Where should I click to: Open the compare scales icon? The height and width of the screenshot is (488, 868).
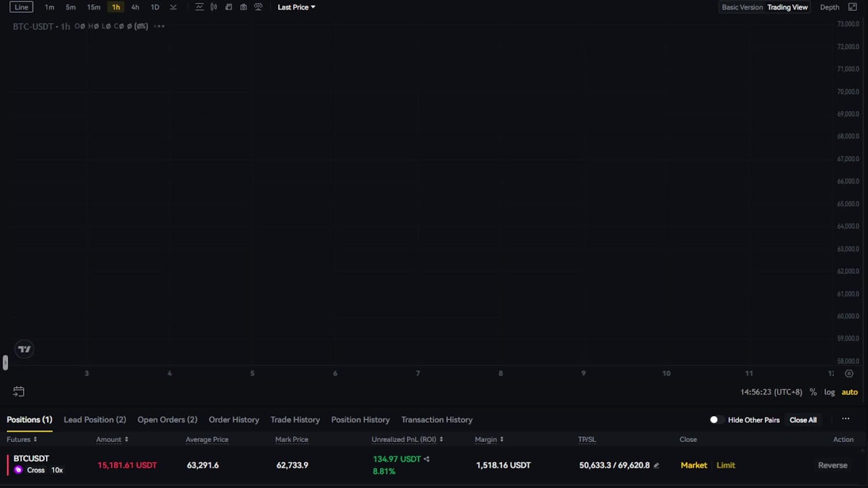click(258, 7)
